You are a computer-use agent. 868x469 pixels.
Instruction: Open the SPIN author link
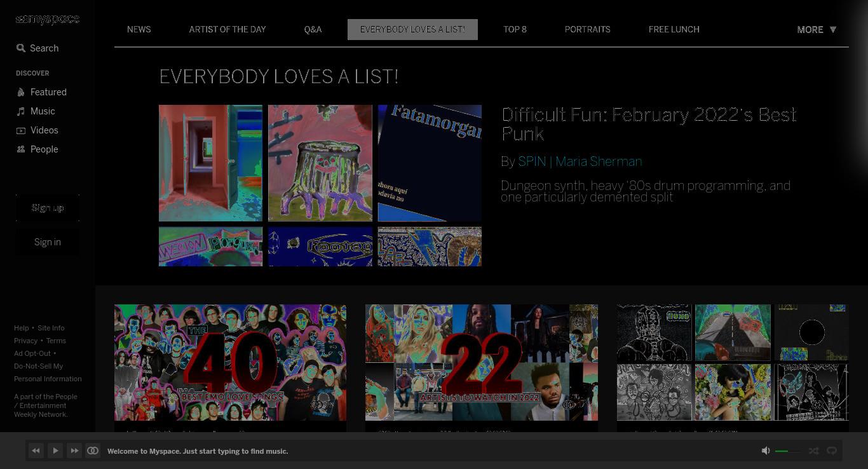pyautogui.click(x=532, y=161)
